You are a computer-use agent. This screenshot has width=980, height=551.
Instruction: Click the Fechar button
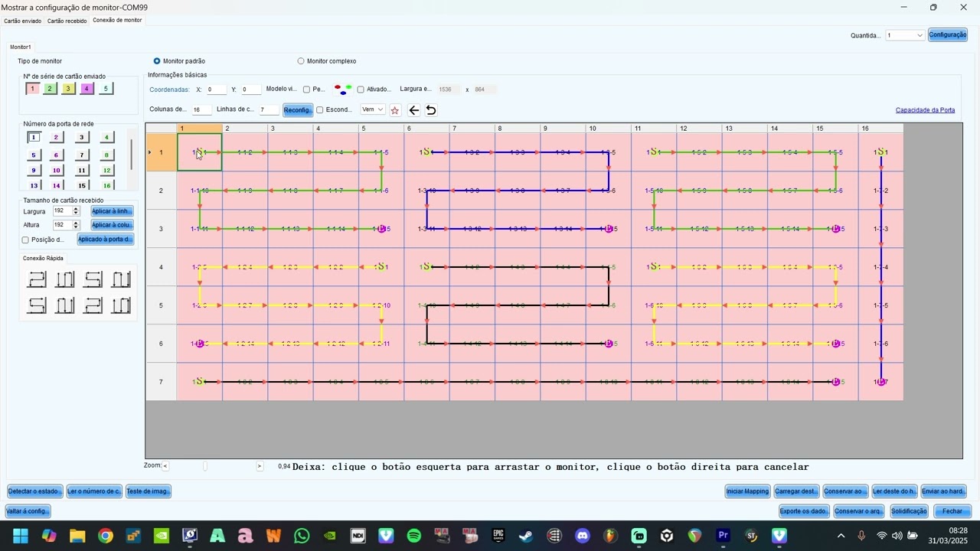coord(952,511)
